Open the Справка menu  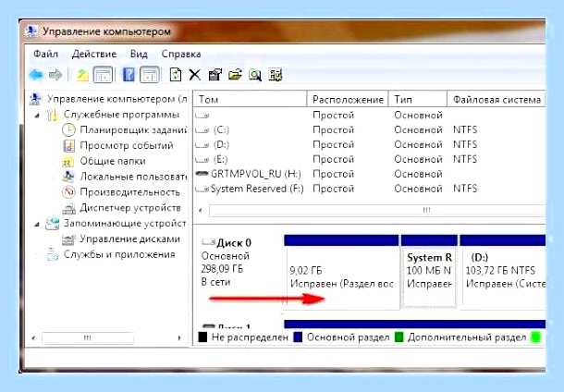tap(181, 54)
